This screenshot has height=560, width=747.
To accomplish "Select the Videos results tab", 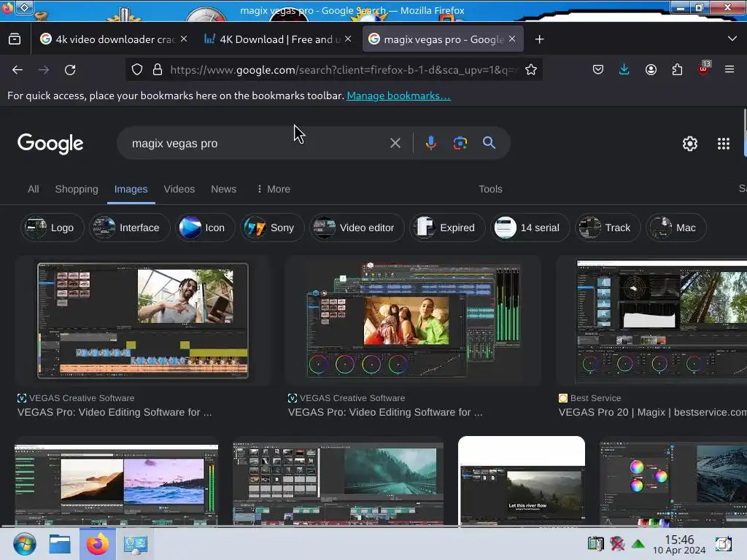I will 179,189.
